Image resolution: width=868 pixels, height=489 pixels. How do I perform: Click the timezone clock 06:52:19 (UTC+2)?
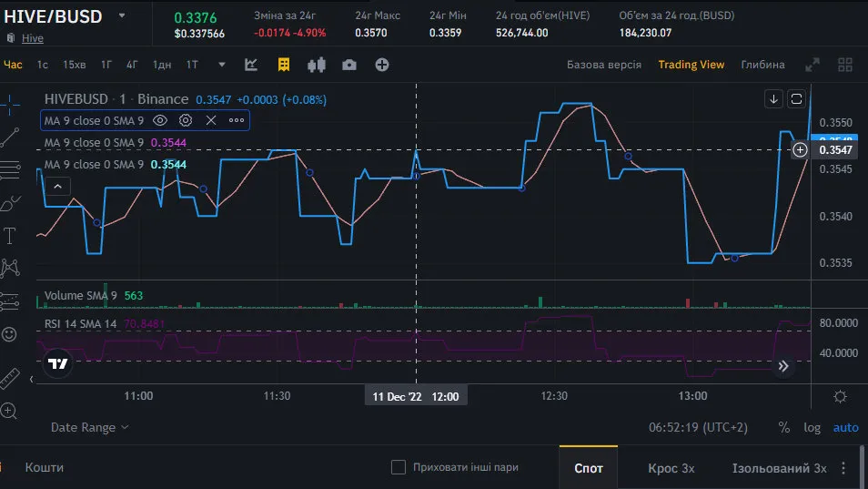click(698, 427)
